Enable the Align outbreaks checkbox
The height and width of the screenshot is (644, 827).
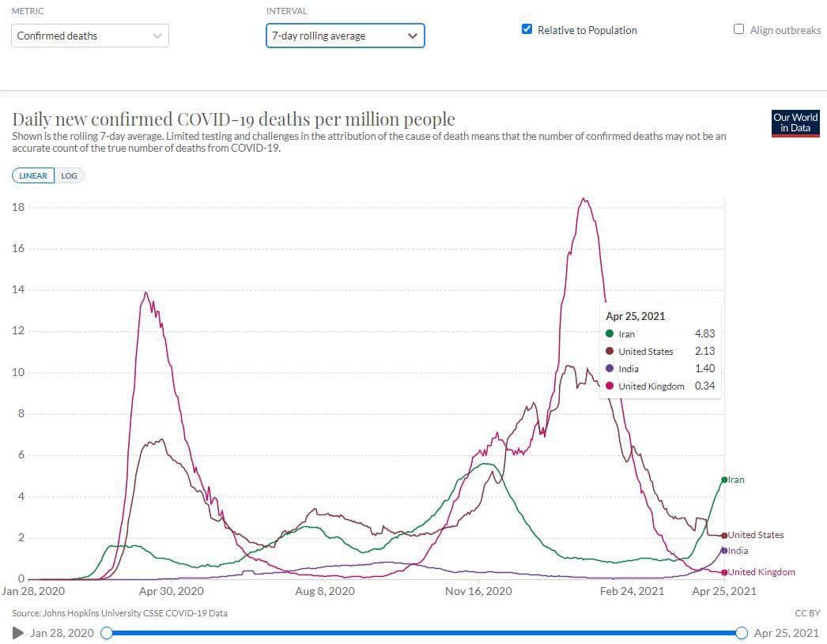739,30
